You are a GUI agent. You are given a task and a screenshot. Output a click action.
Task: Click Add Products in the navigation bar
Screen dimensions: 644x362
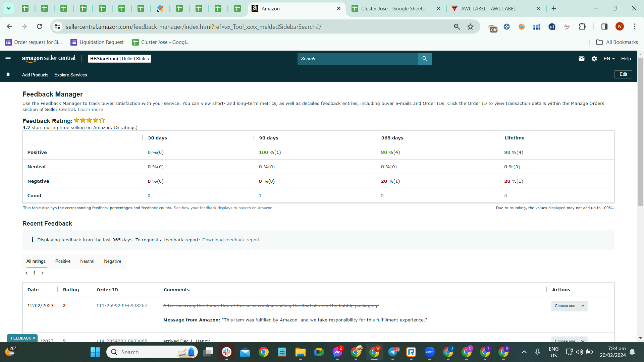tap(35, 75)
